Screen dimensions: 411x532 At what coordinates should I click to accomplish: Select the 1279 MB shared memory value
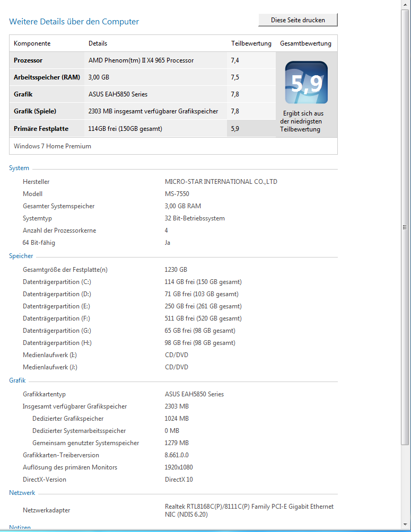coord(177,443)
